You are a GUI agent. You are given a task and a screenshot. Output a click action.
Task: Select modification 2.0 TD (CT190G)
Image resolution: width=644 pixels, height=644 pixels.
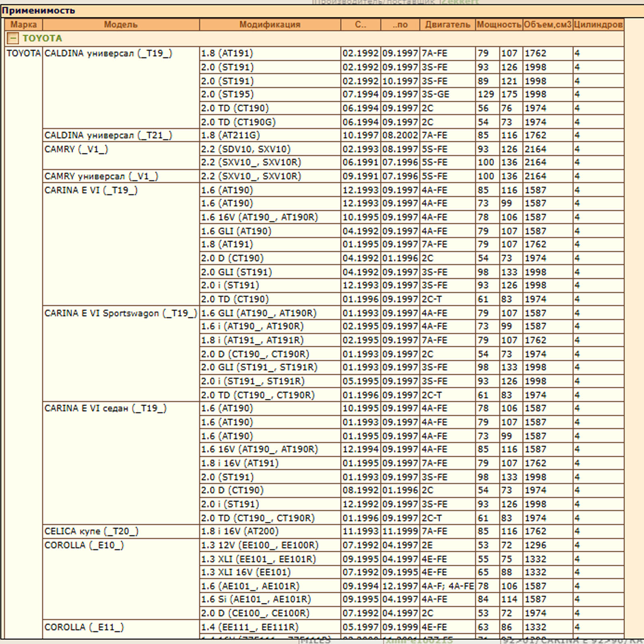click(238, 122)
